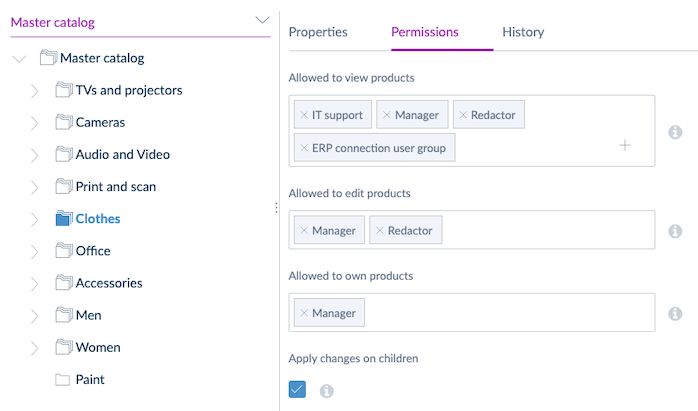Screen dimensions: 698x411
Task: Remove IT support tag from view products
Action: click(x=304, y=115)
